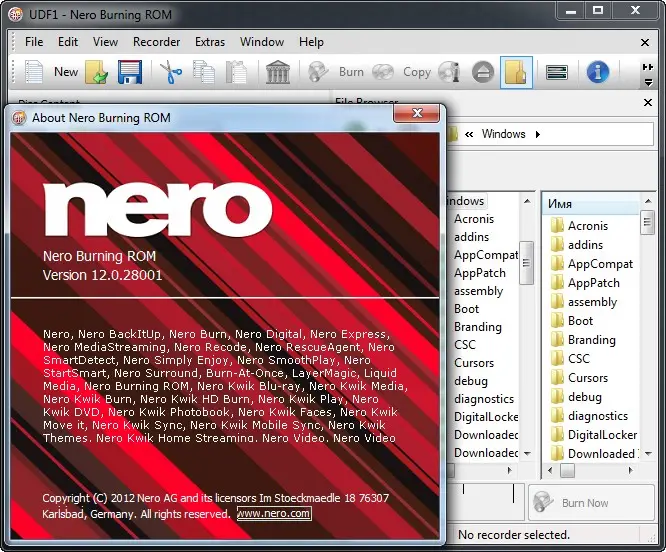Select assembly in the folder tree
This screenshot has width=666, height=552.
coord(478,291)
